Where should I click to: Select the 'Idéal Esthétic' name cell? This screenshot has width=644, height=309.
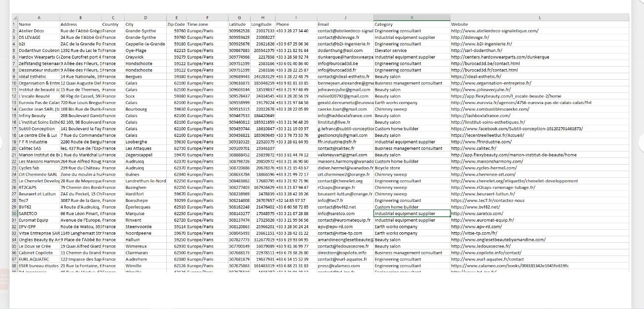pyautogui.click(x=38, y=77)
